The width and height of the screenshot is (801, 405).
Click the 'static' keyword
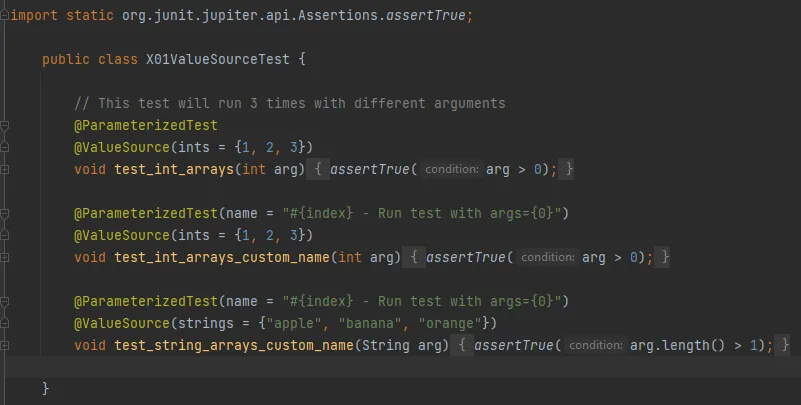point(90,15)
